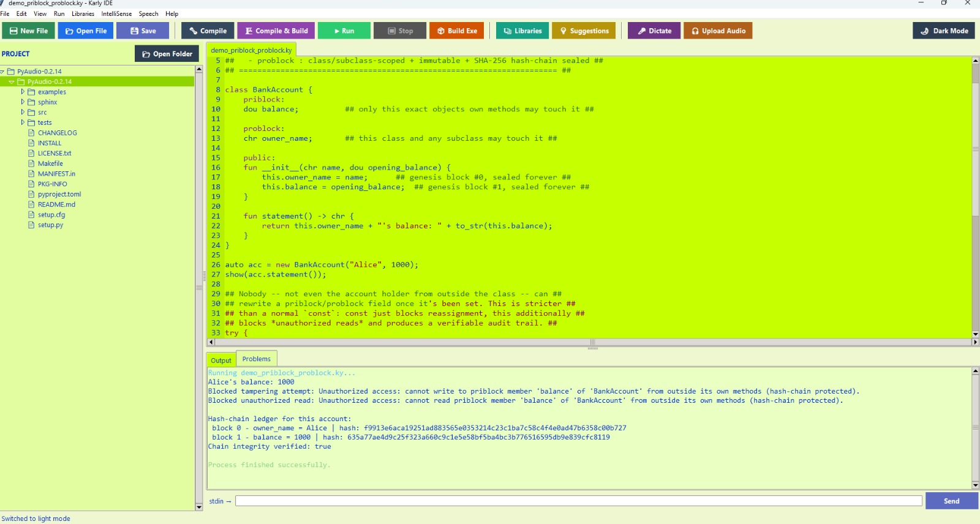Open the Libraries toolbar button

522,31
